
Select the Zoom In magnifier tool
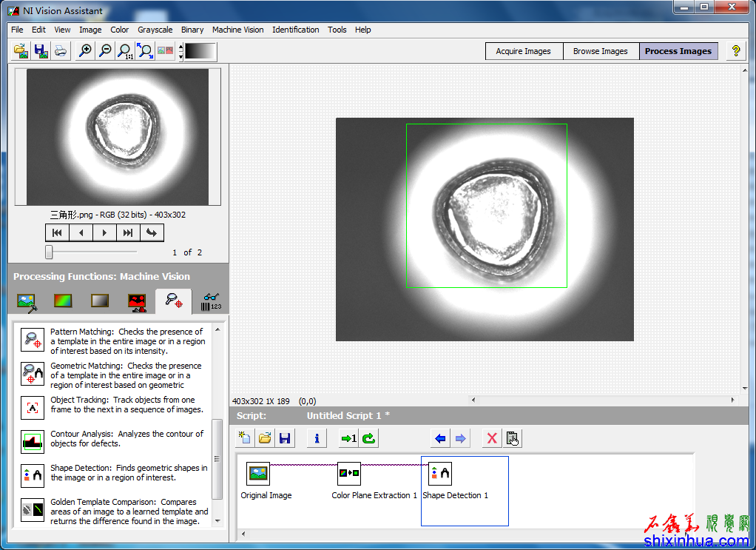pos(85,50)
